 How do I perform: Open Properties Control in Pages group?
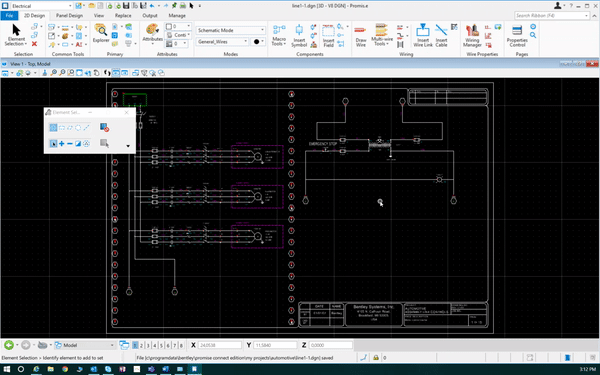click(517, 35)
